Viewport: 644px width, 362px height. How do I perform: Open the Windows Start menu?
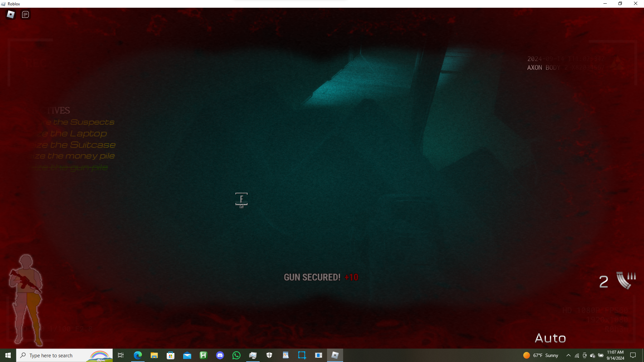pyautogui.click(x=8, y=355)
